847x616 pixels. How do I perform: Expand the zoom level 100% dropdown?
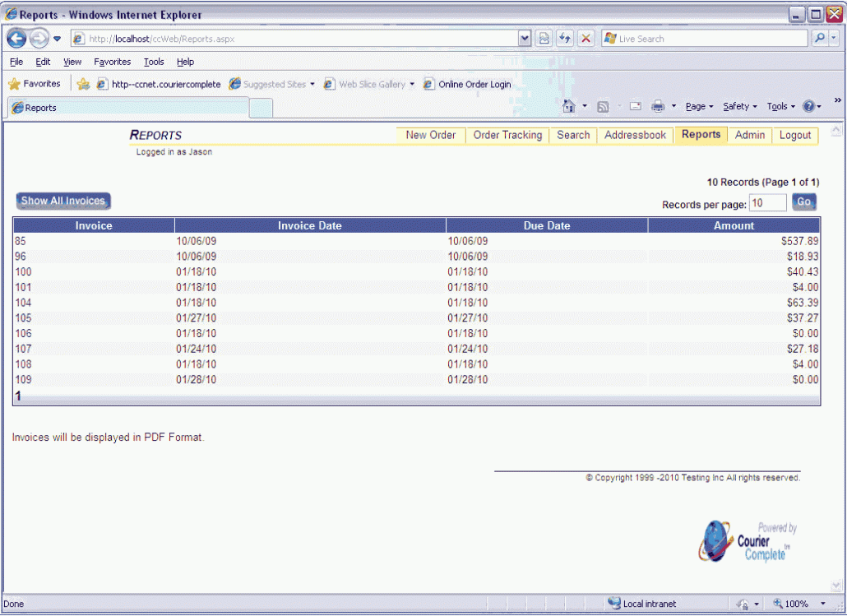pyautogui.click(x=822, y=604)
